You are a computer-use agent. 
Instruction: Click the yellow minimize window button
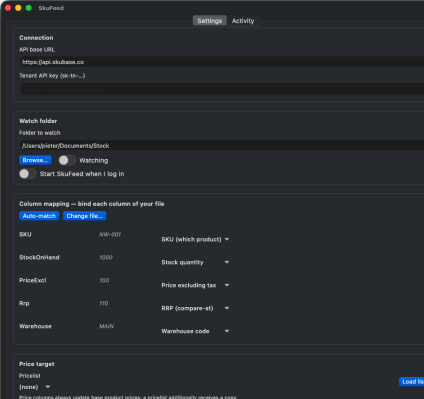(x=18, y=8)
